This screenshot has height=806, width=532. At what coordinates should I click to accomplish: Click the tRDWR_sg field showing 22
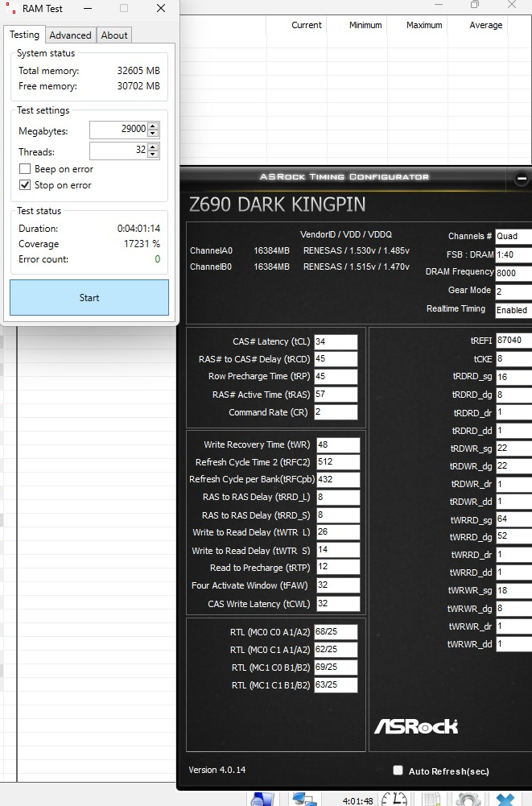pos(514,448)
